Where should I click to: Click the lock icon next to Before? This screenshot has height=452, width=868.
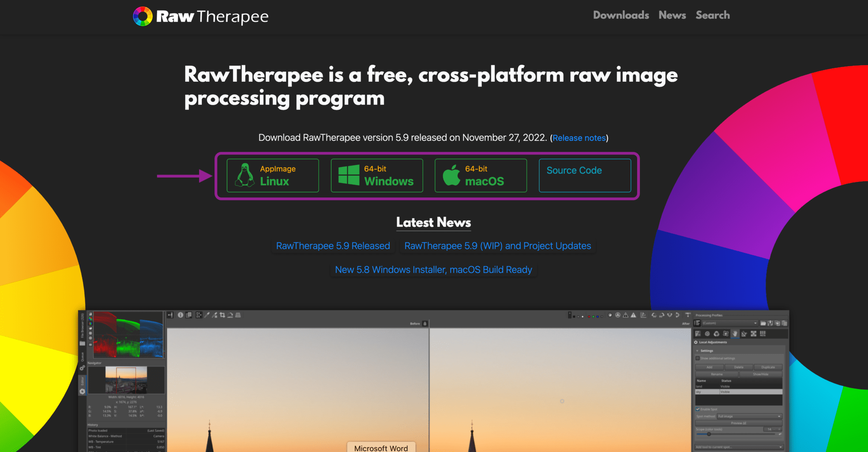[425, 324]
